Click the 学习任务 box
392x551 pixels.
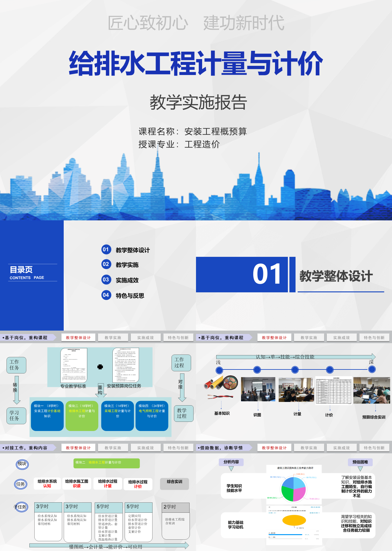(x=16, y=416)
